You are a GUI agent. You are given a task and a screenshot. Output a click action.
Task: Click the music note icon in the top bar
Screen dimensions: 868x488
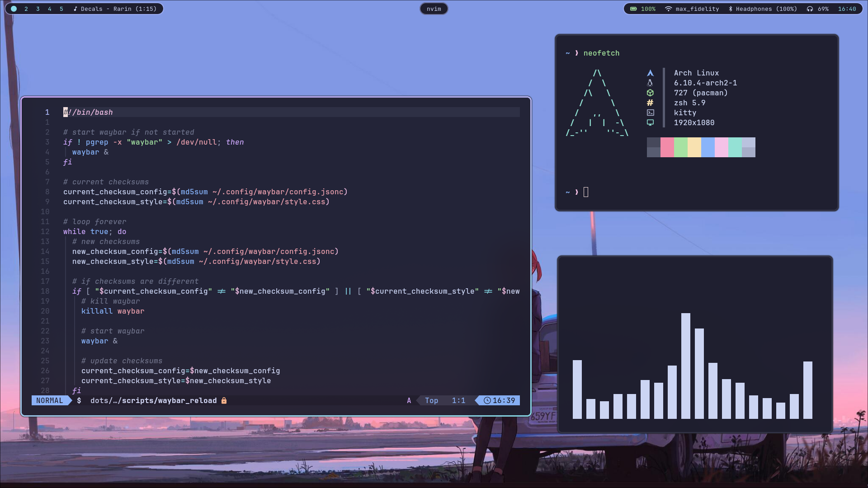[x=75, y=9]
